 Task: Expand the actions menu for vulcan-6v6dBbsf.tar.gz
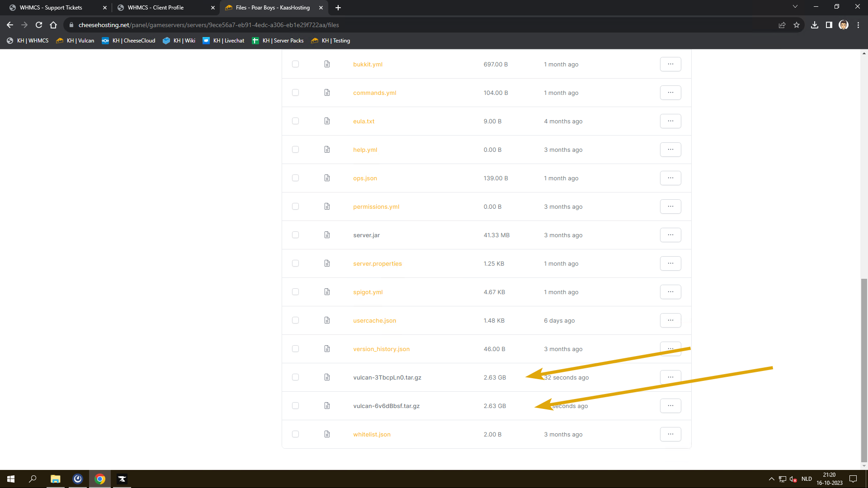pyautogui.click(x=670, y=406)
